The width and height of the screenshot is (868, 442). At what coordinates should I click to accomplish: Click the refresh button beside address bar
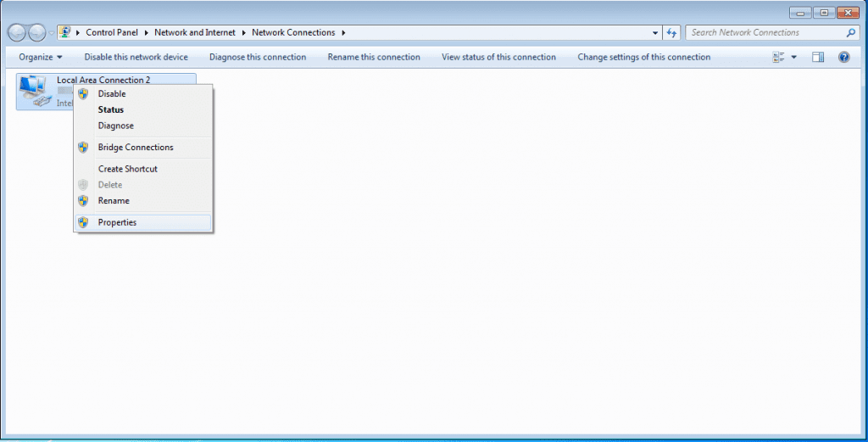click(671, 33)
